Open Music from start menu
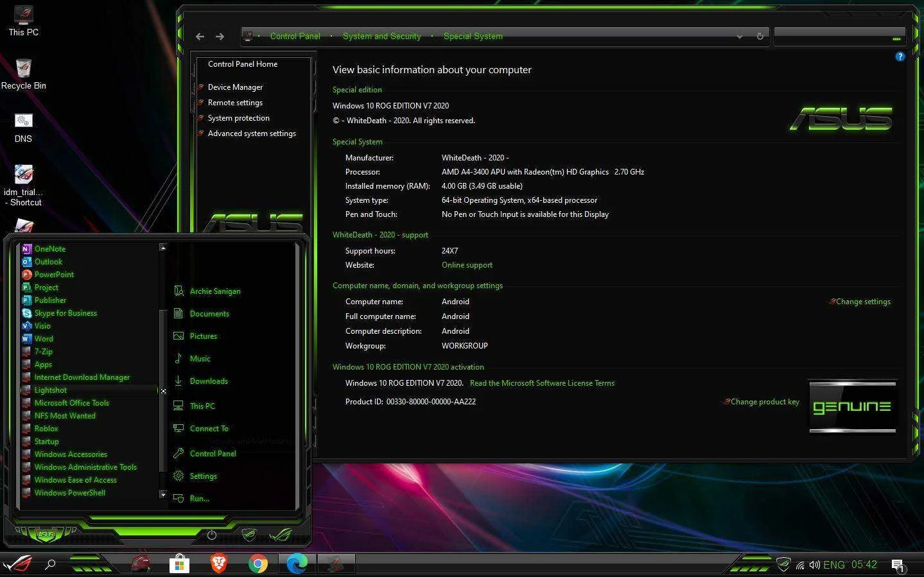 (x=192, y=359)
